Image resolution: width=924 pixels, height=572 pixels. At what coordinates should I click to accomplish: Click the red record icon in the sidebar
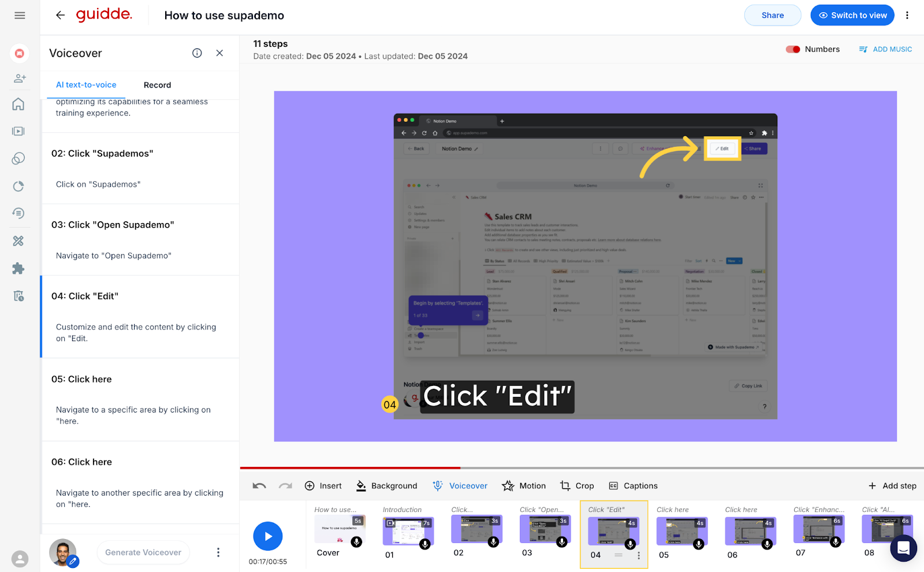19,53
